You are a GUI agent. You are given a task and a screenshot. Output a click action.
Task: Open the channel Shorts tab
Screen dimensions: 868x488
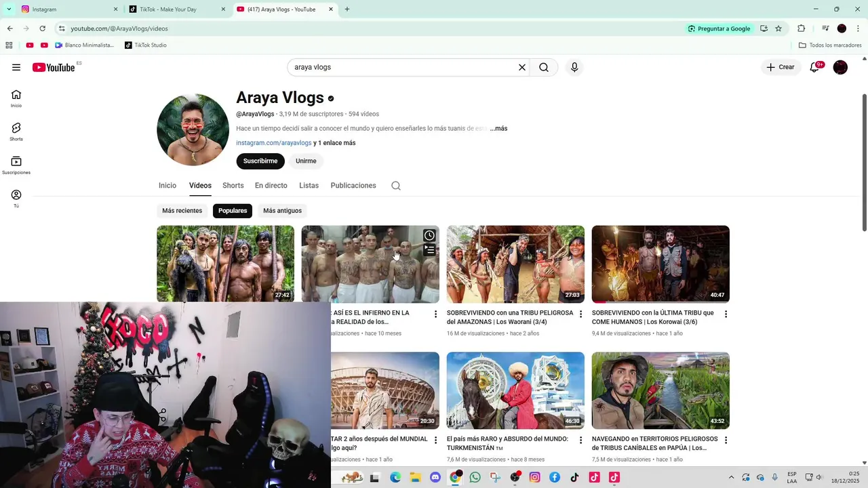[233, 186]
